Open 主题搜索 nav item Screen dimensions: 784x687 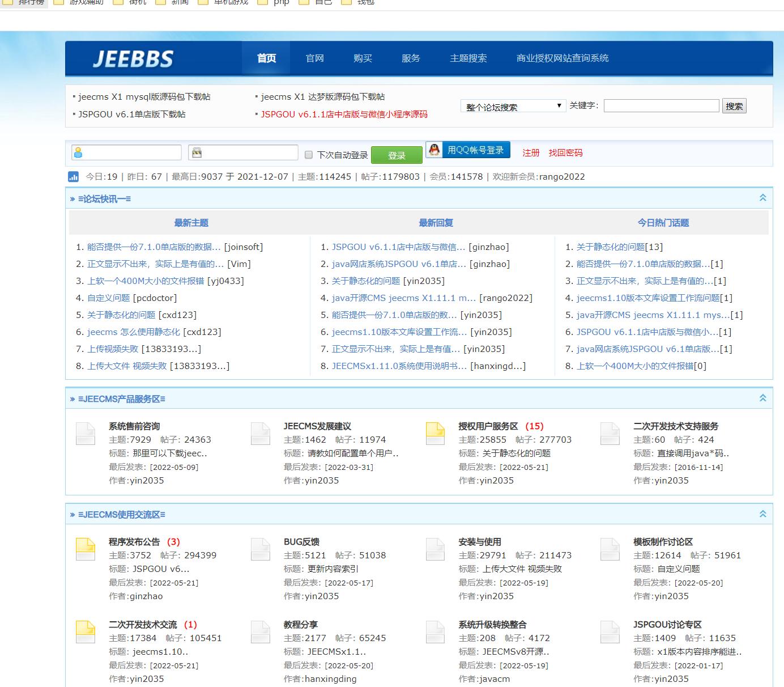tap(468, 58)
